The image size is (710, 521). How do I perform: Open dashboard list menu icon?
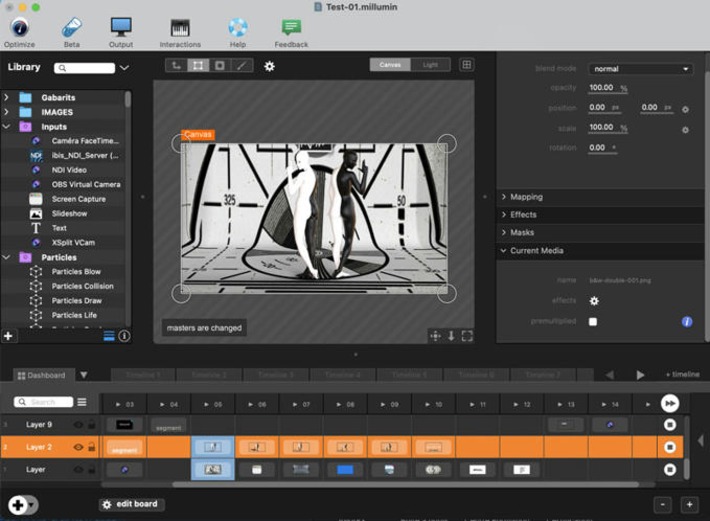(x=82, y=402)
